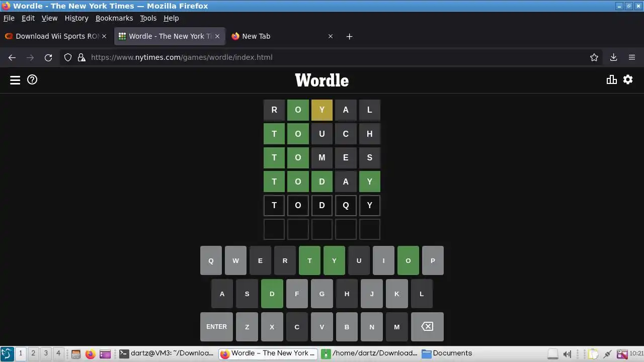Switch to virtual desktop 1
This screenshot has width=644, height=362.
point(21,353)
